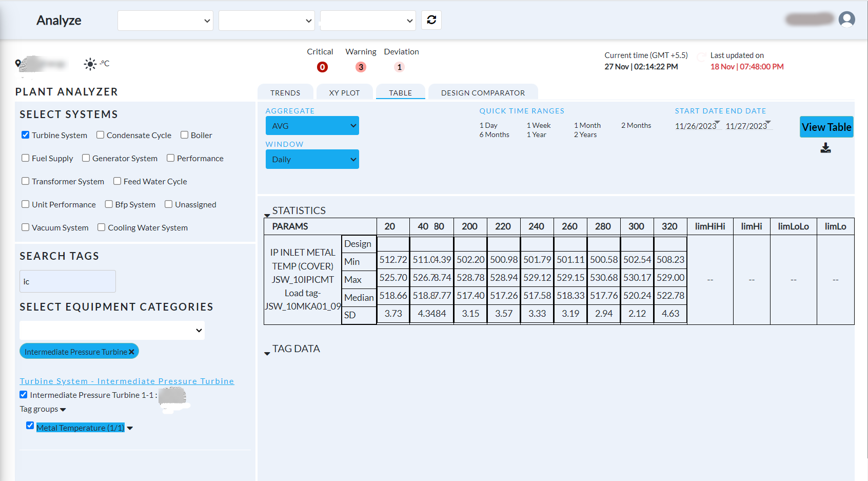Enable the Fuel Supply checkbox

pyautogui.click(x=25, y=158)
